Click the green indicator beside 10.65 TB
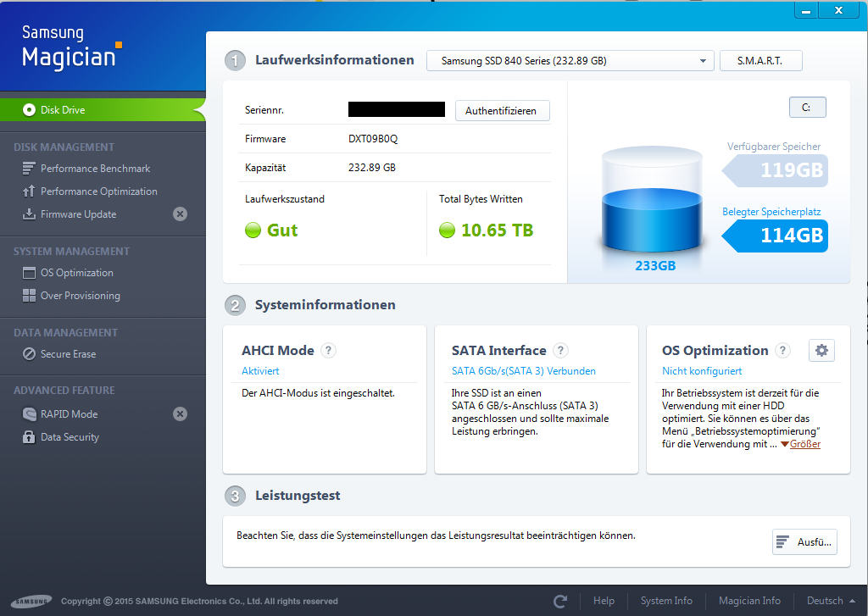The width and height of the screenshot is (868, 616). [x=447, y=230]
